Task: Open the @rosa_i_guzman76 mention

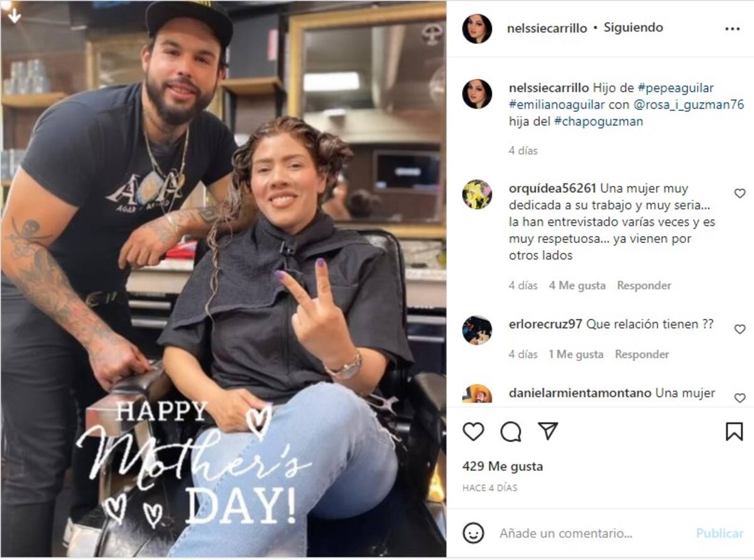Action: (x=684, y=105)
